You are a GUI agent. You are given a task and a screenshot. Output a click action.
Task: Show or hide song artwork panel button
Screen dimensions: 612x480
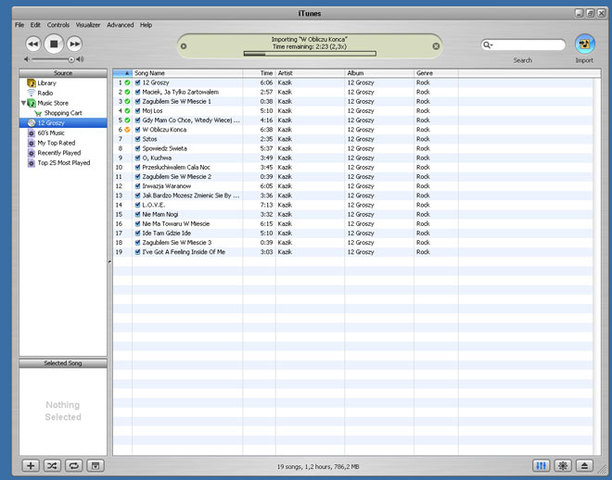pos(96,466)
